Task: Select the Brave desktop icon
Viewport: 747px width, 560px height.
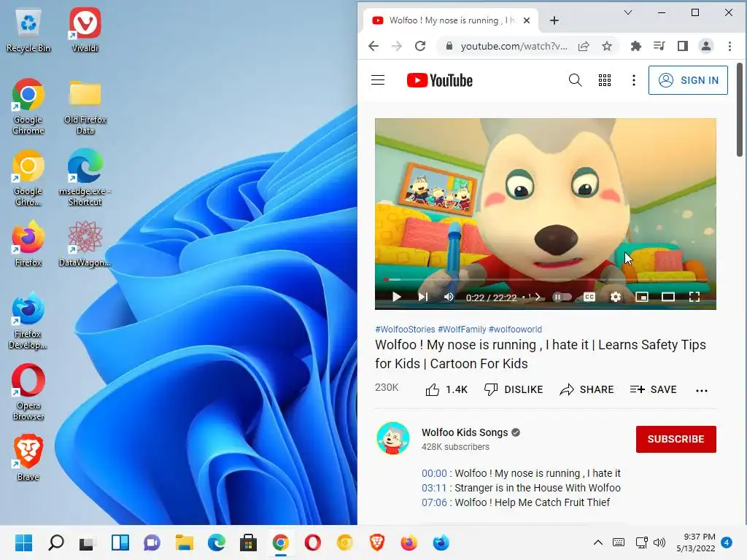Action: click(28, 457)
